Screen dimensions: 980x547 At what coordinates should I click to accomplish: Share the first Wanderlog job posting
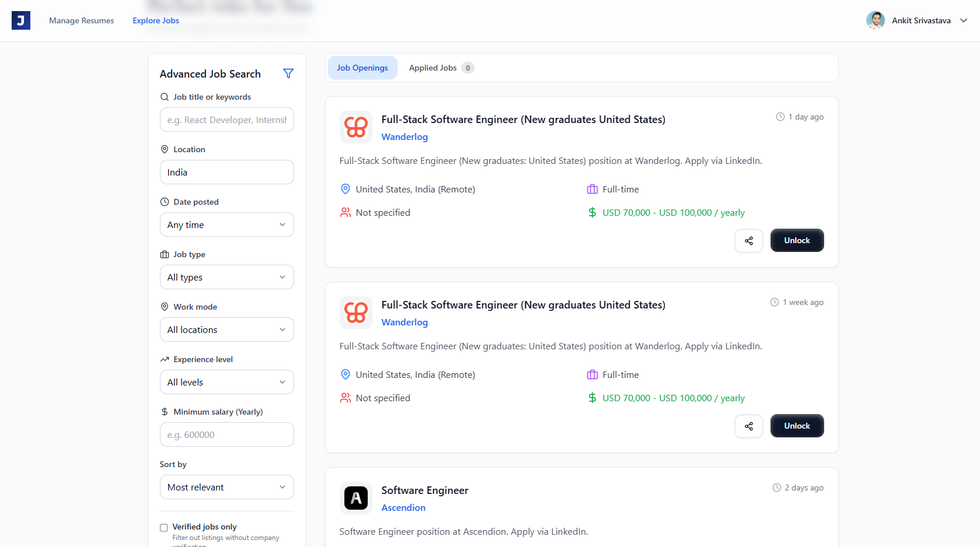point(748,240)
